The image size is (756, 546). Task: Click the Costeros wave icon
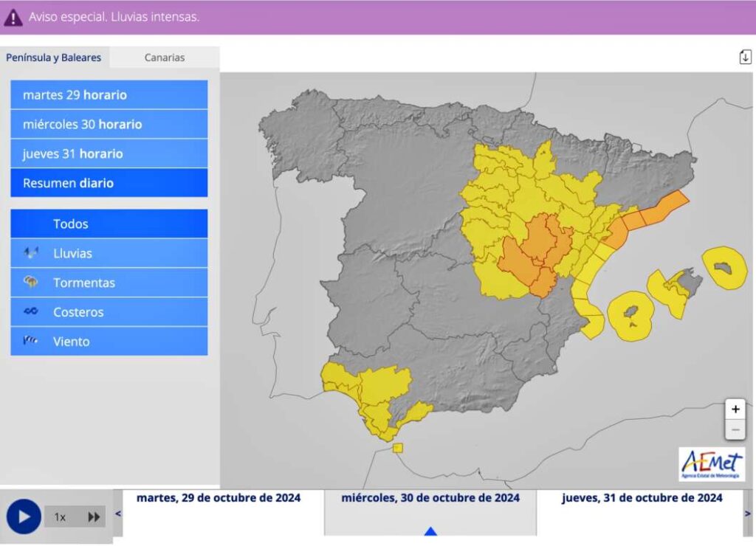pos(31,312)
